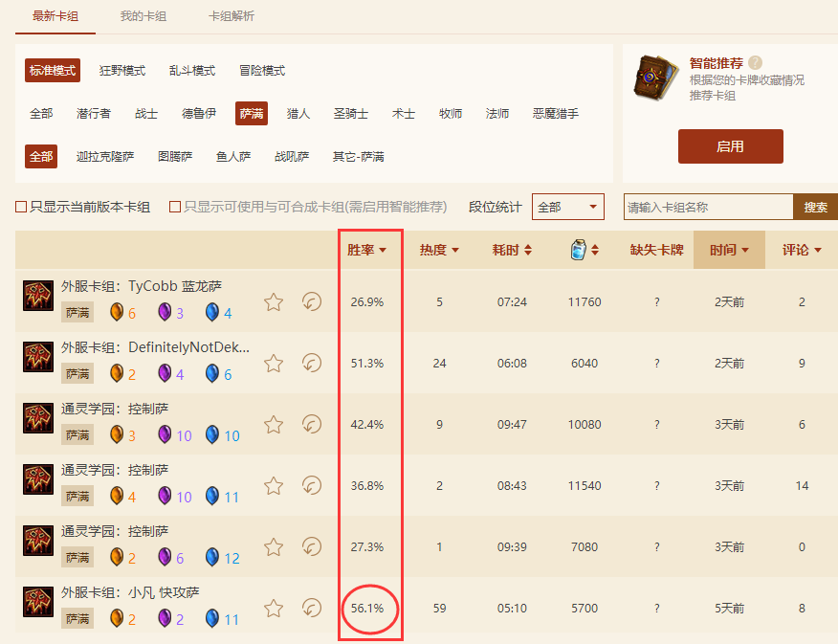This screenshot has height=644, width=838.
Task: Sort by 胜率 column
Action: coord(366,250)
